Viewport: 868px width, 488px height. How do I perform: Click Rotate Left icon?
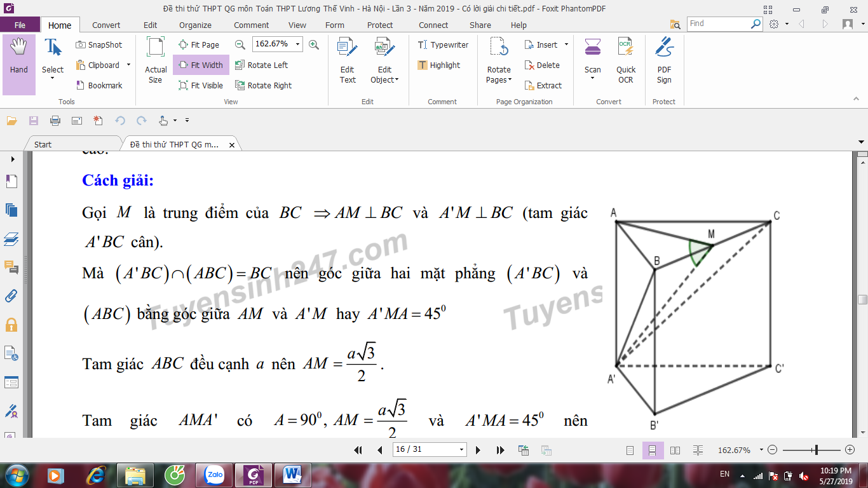(261, 65)
